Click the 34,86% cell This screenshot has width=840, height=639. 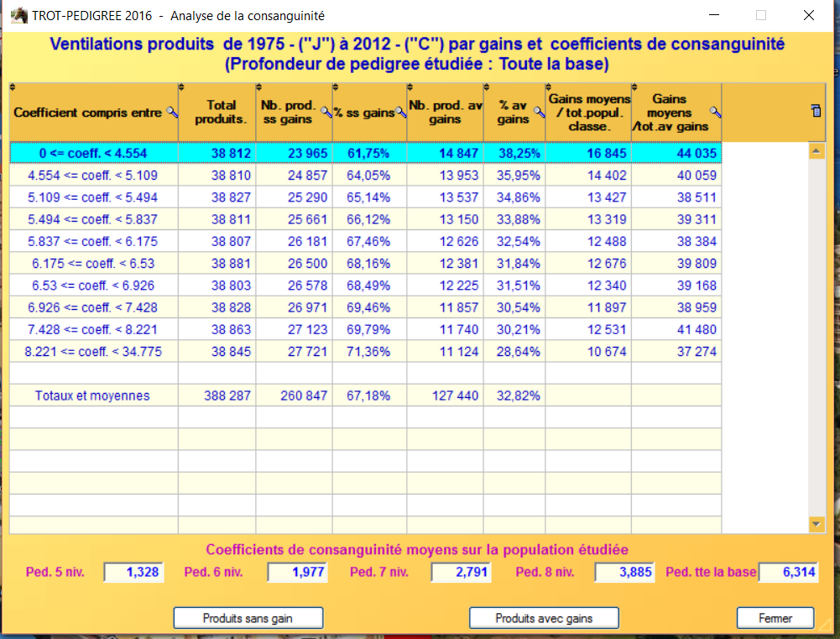click(514, 196)
